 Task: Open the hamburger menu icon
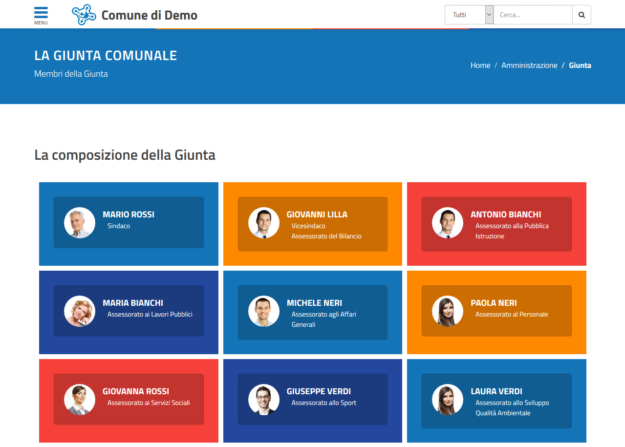click(40, 14)
